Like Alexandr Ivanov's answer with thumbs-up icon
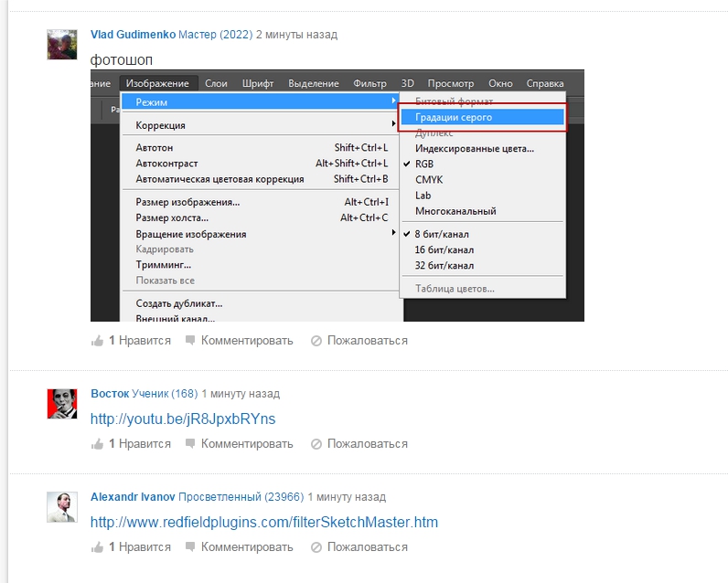Screen dimensions: 728x583 point(97,547)
